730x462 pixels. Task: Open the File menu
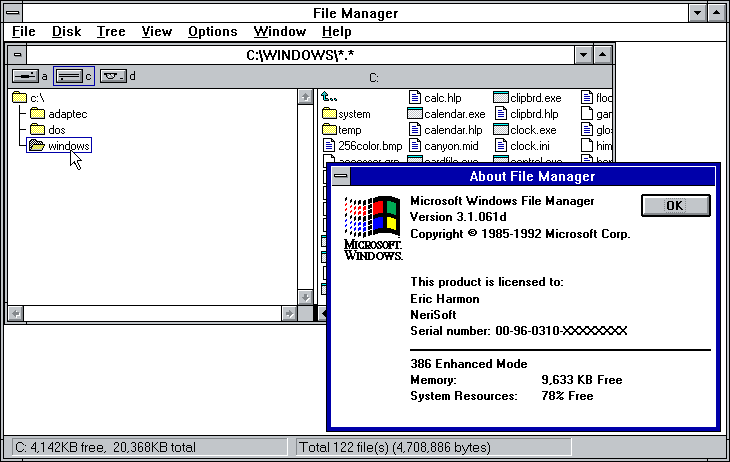coord(24,32)
